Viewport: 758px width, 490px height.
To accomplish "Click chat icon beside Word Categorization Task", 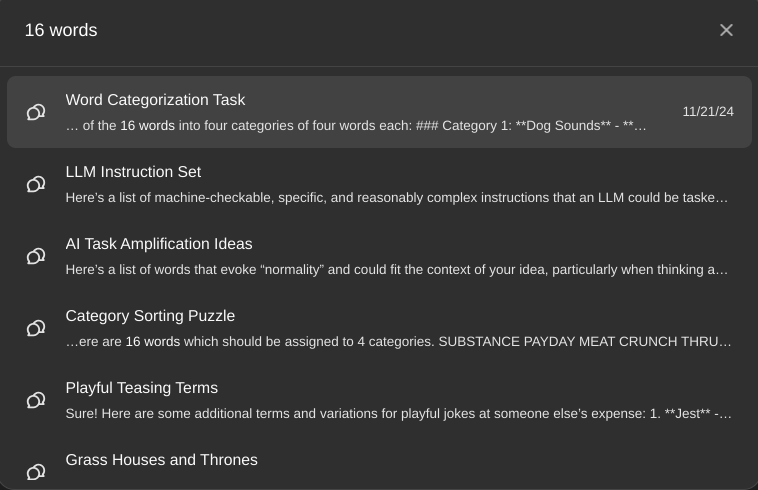I will click(36, 112).
